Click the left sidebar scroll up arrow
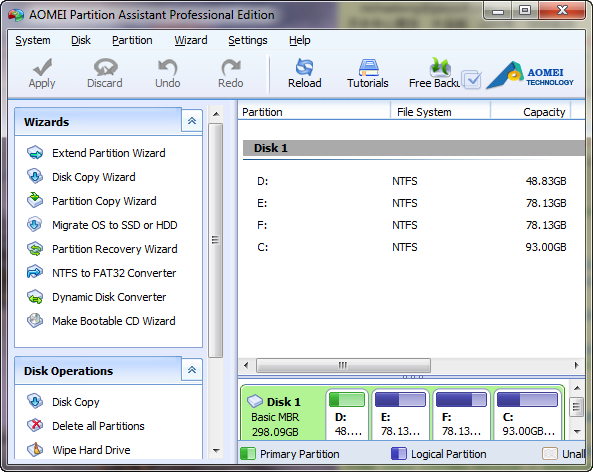This screenshot has width=593, height=472. point(216,114)
